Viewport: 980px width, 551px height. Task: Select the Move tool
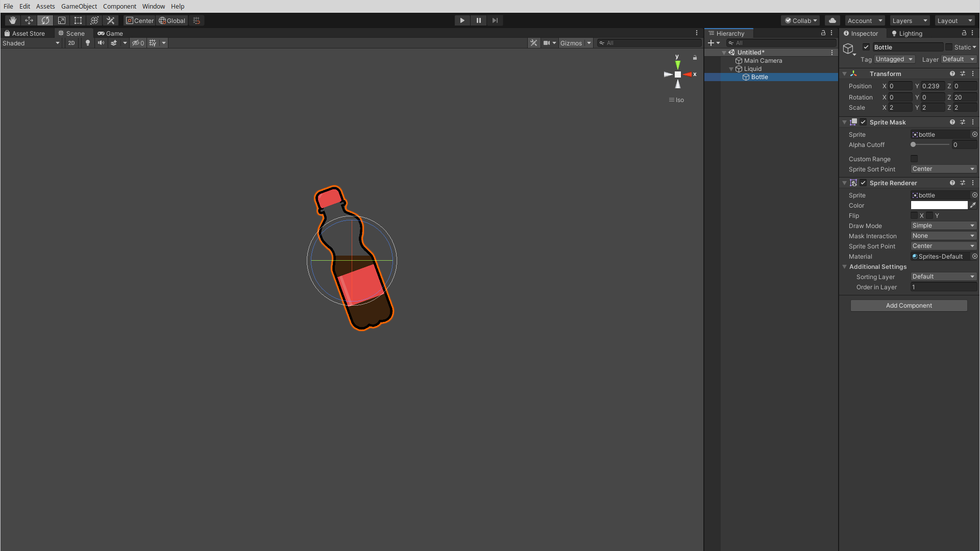pyautogui.click(x=29, y=20)
